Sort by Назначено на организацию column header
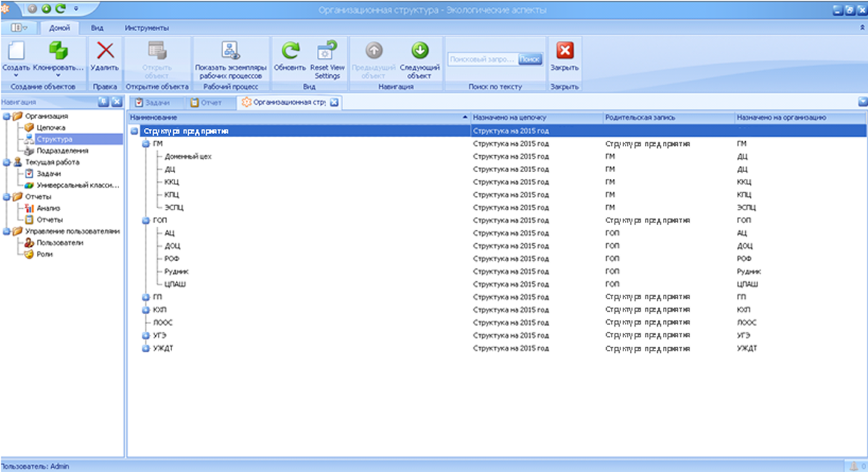The height and width of the screenshot is (472, 868). tap(800, 117)
